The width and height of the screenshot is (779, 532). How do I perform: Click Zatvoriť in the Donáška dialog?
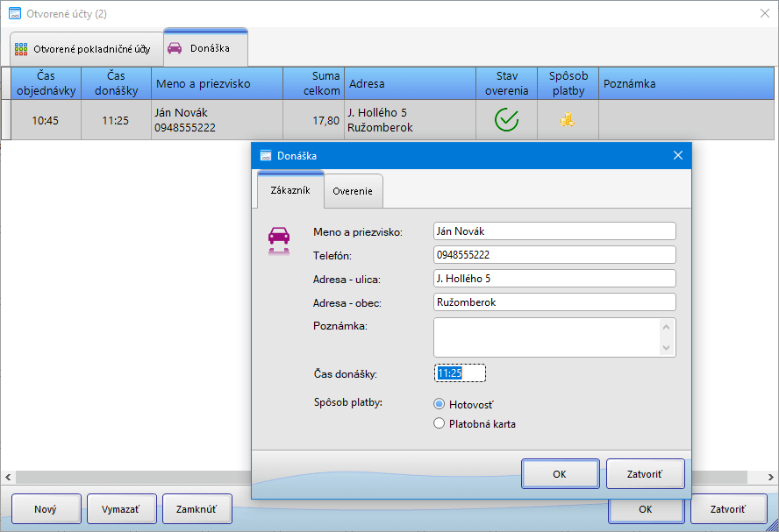tap(645, 474)
